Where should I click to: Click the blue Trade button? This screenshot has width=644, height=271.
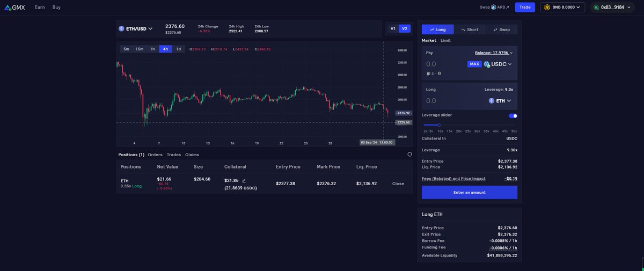pos(525,8)
